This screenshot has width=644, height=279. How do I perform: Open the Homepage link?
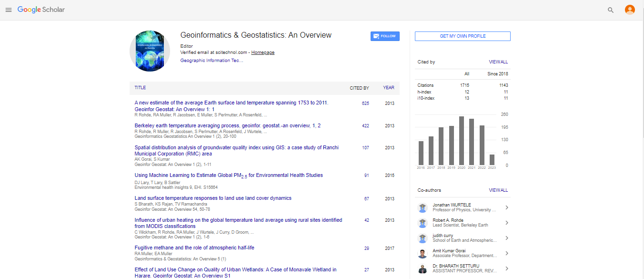[x=263, y=52]
